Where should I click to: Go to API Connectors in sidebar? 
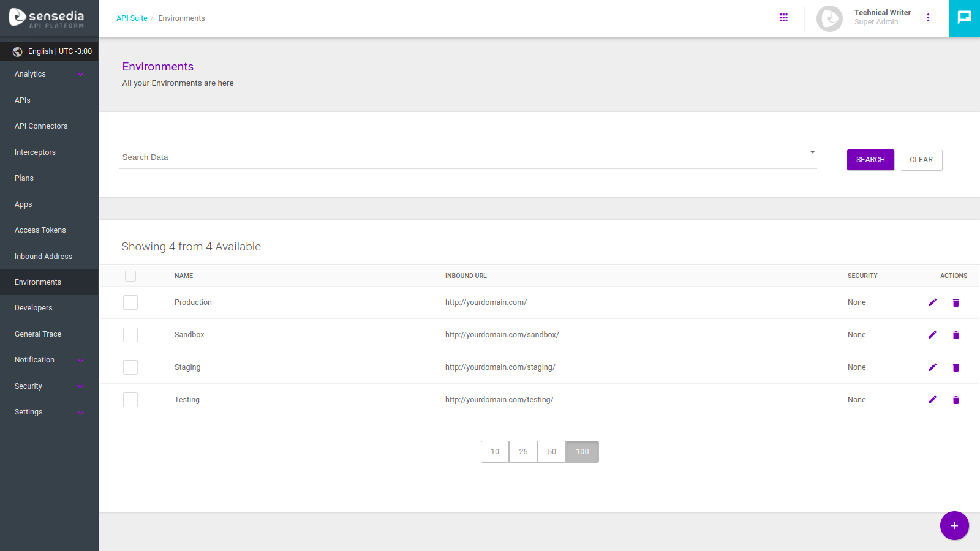tap(41, 126)
